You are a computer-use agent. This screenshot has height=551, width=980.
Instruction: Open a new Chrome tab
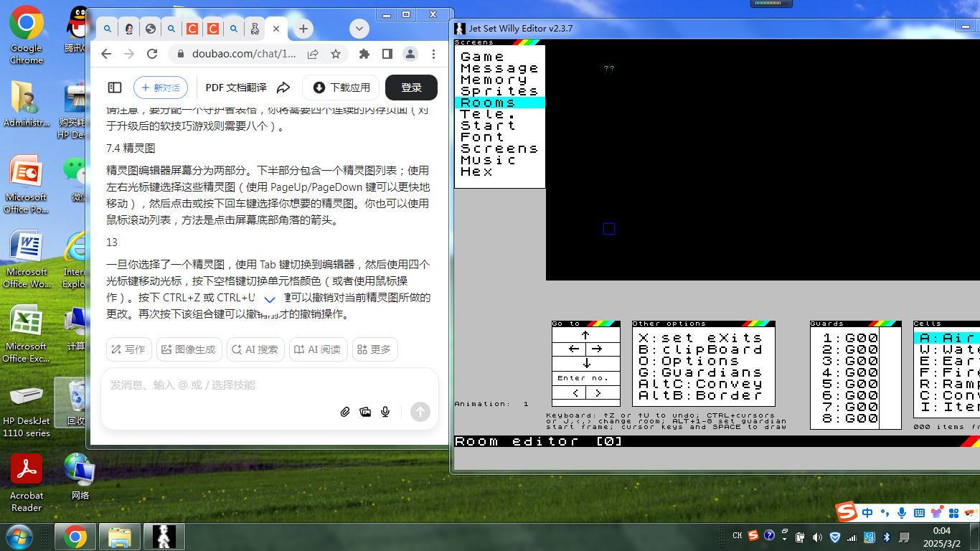pos(303,29)
